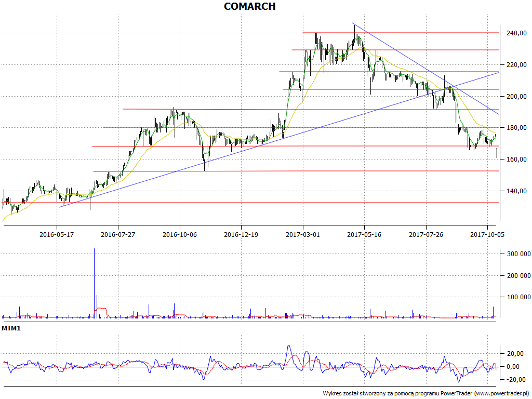Image resolution: width=532 pixels, height=399 pixels.
Task: Select the 160,00 price axis label
Action: 517,159
